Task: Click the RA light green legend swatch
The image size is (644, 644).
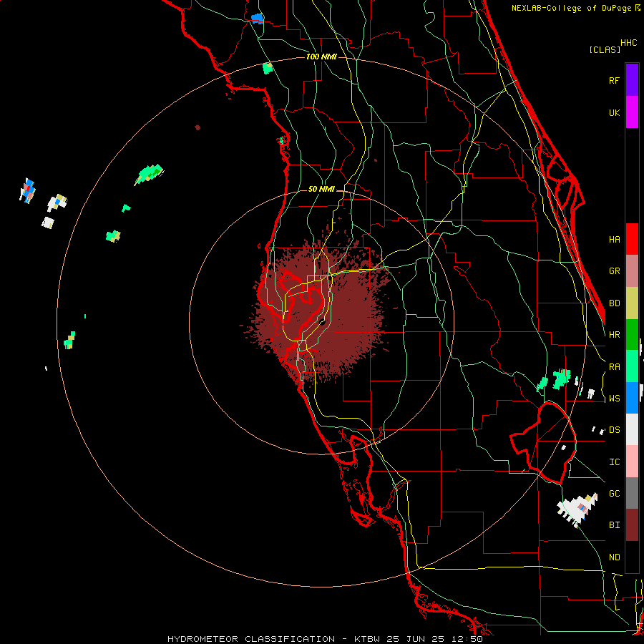Action: (x=632, y=366)
